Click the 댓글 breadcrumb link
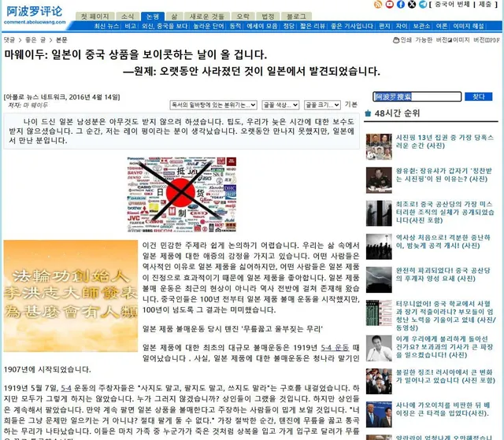The width and height of the screenshot is (504, 440). 9,40
